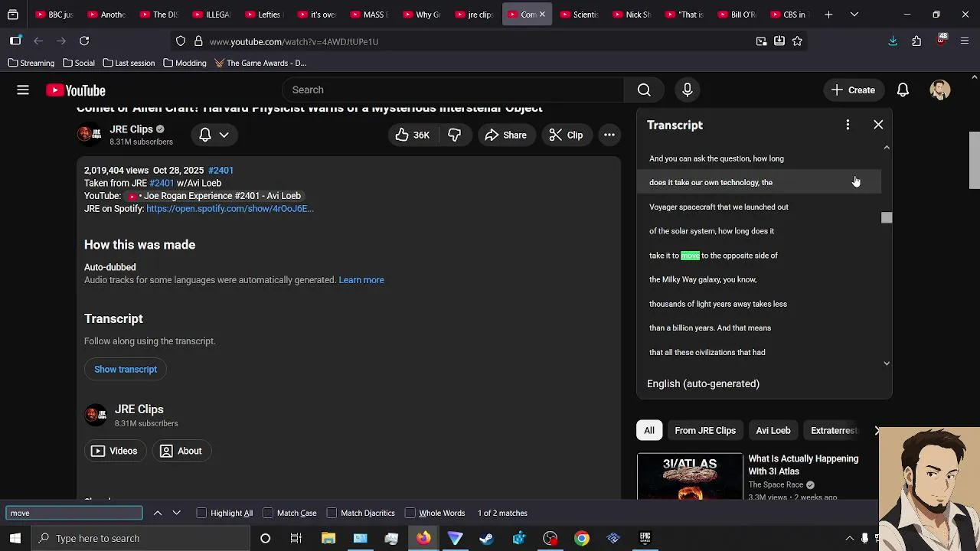Select the From JRE Clips chip
The width and height of the screenshot is (980, 551).
705,430
